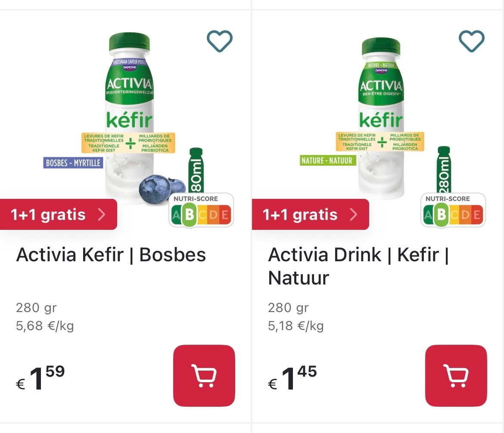This screenshot has height=433, width=504.
Task: Click the chevron arrow in the left promo banner
Action: click(101, 214)
